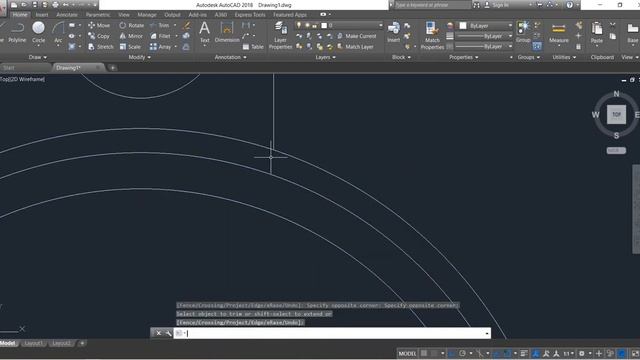Expand the Properties panel

pos(464,57)
